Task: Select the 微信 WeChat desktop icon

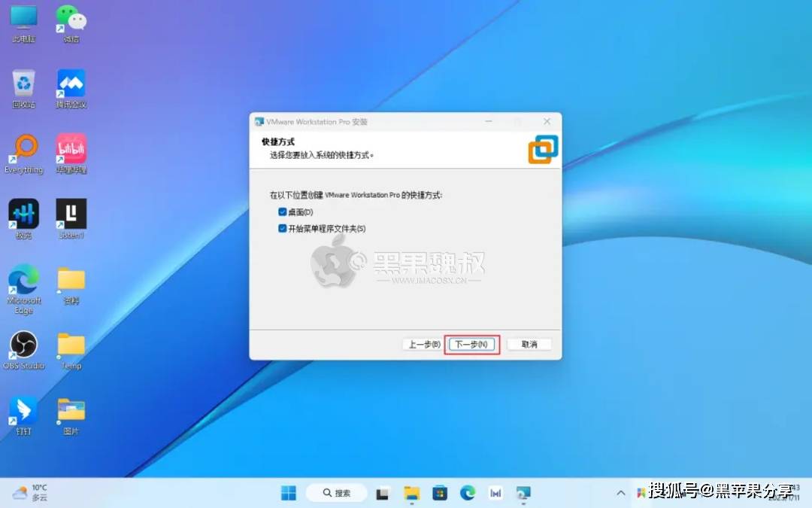Action: [71, 24]
